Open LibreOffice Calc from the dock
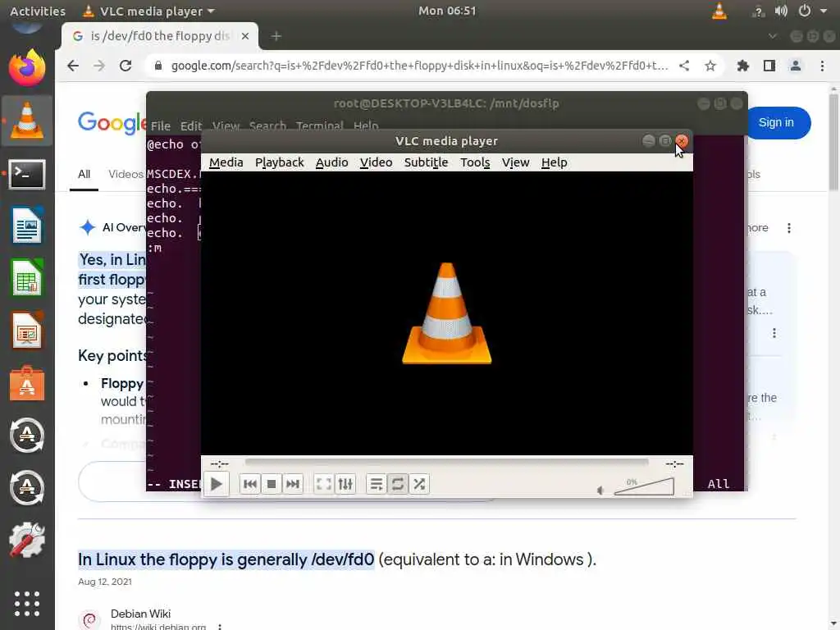The height and width of the screenshot is (630, 840). tap(27, 277)
